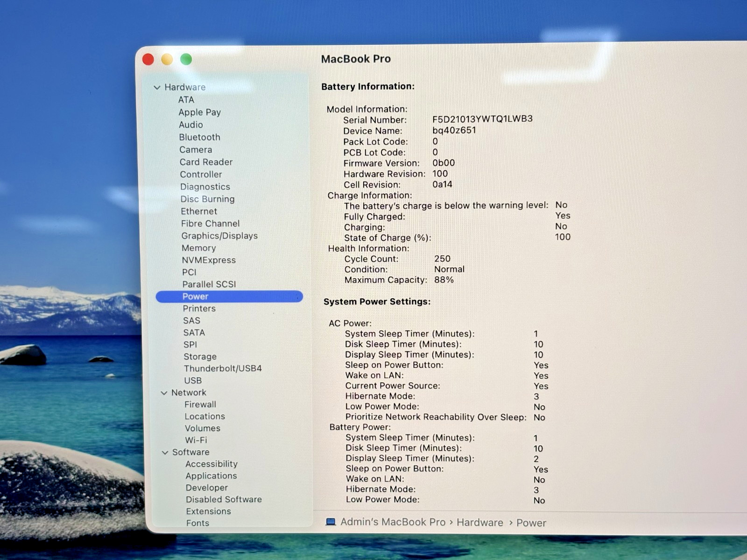Click Power in the path bar
This screenshot has height=560, width=747.
531,523
